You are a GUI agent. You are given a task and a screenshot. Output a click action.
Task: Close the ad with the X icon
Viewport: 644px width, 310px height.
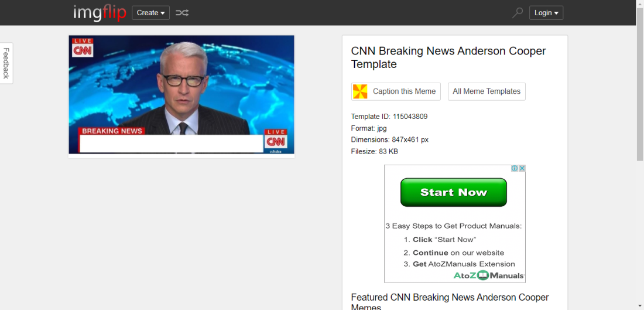[x=522, y=169]
